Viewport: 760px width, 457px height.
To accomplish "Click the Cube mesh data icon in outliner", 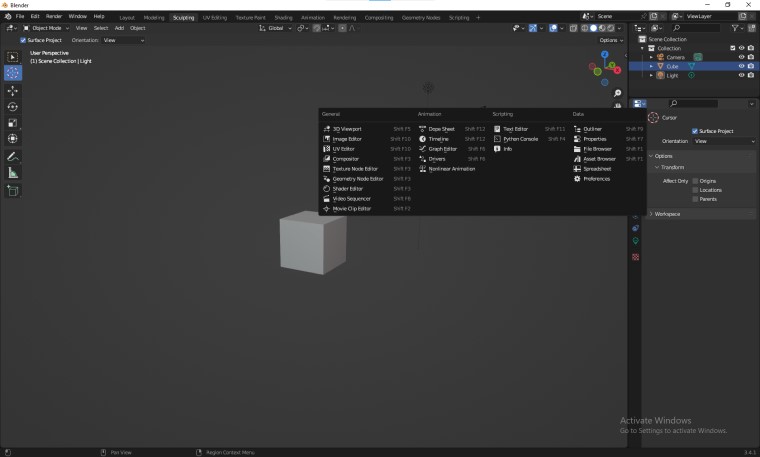I will tap(692, 66).
